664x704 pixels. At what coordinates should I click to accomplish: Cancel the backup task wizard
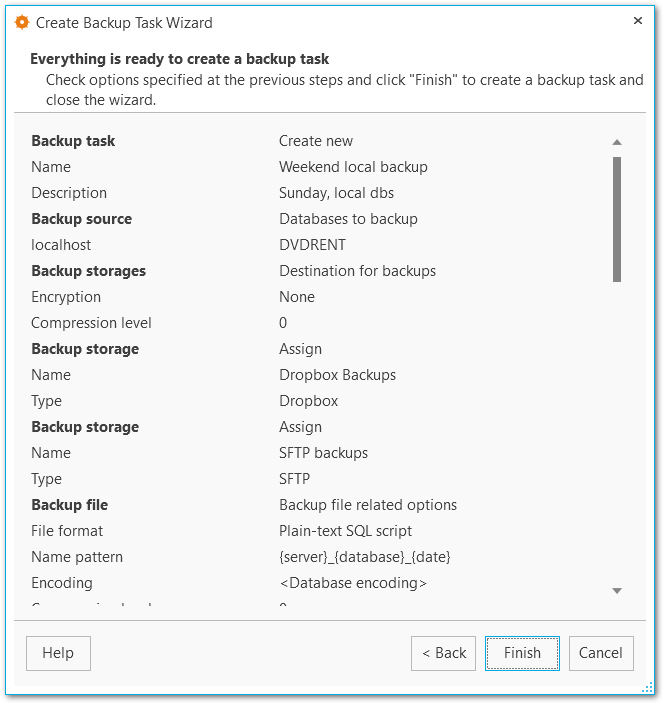(x=601, y=653)
